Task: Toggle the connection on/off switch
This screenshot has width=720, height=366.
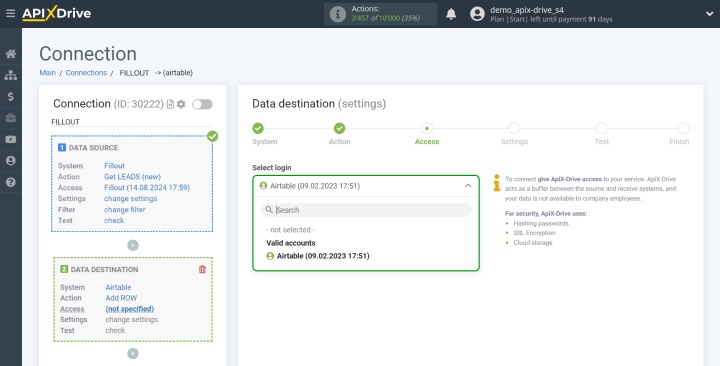Action: [202, 104]
